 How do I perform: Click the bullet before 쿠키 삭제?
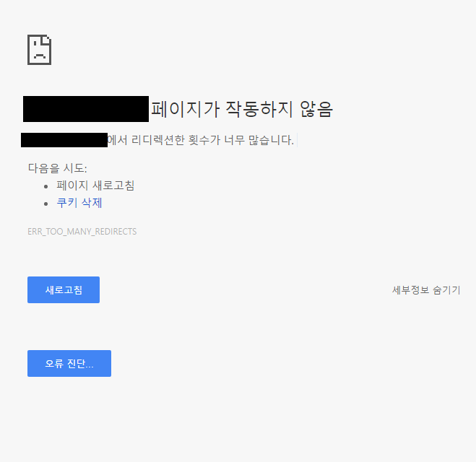pos(46,204)
